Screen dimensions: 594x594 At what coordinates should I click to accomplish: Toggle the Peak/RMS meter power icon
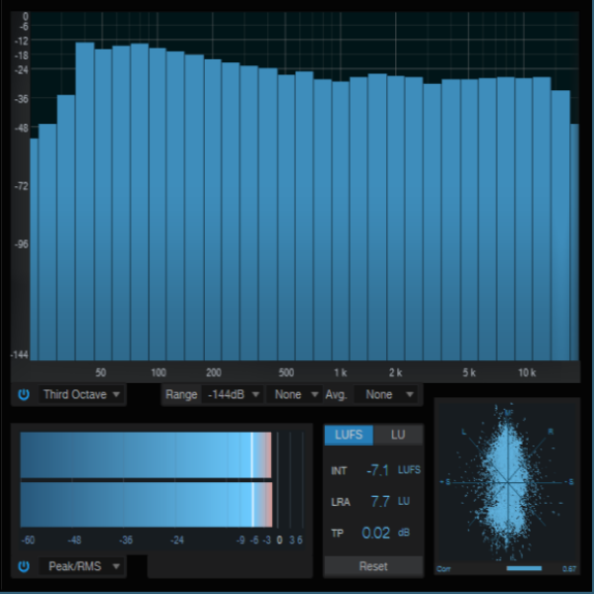(x=23, y=566)
